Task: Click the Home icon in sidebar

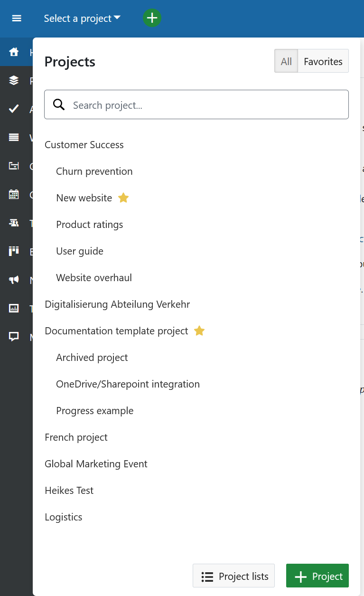Action: [x=14, y=52]
